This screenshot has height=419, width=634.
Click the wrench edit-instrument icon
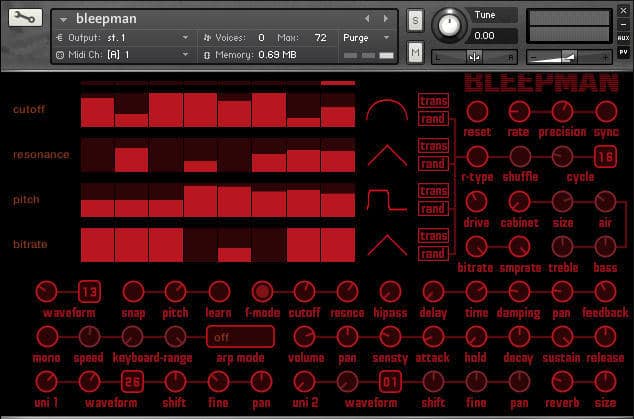tap(25, 19)
